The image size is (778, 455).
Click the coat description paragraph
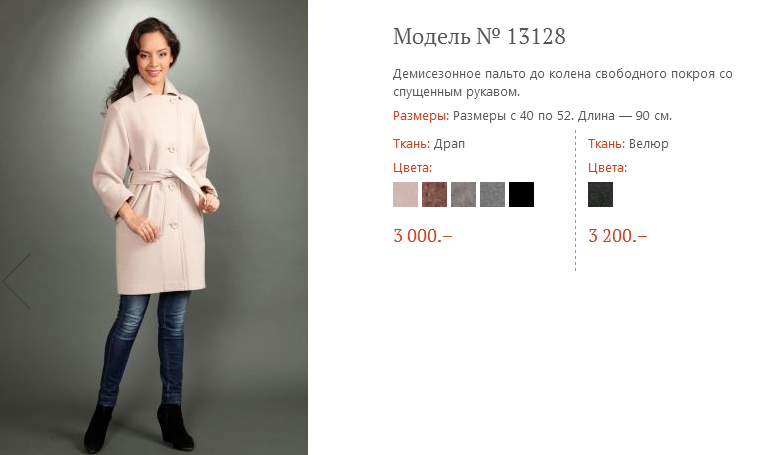(562, 83)
